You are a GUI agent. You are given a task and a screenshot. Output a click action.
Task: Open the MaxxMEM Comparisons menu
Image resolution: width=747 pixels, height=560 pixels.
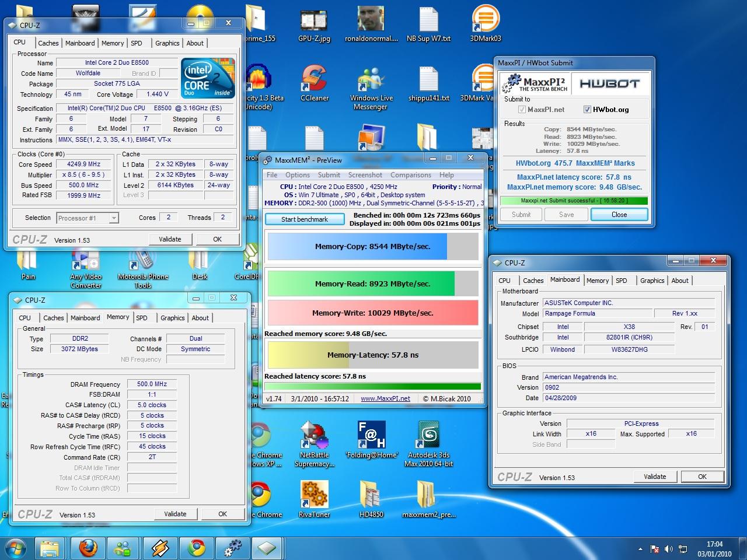click(x=411, y=175)
